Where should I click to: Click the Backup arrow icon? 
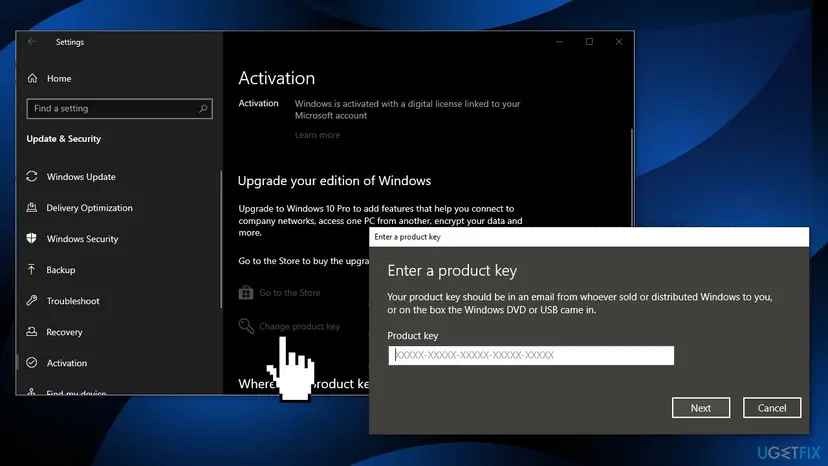tap(32, 269)
